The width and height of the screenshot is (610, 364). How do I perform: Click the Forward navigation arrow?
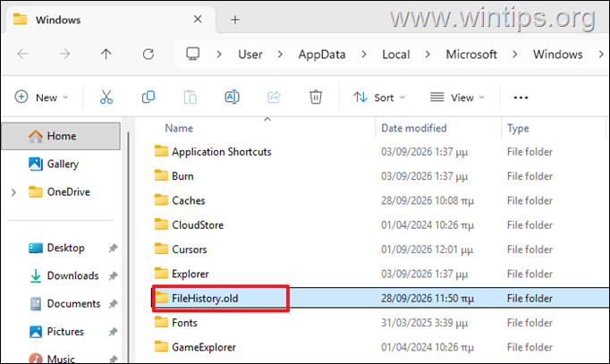[64, 54]
